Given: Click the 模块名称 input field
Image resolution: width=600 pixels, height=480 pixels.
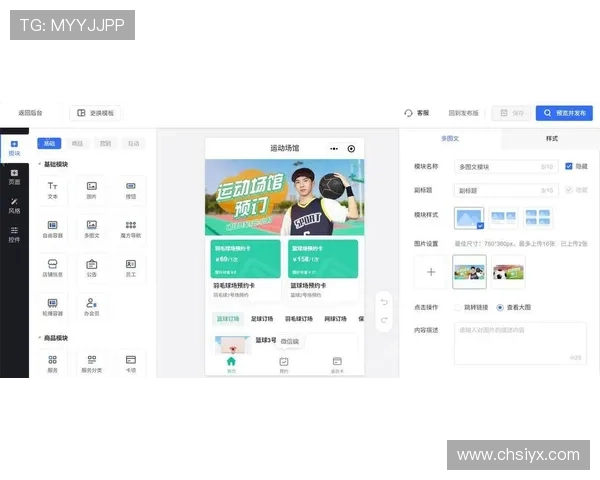Looking at the screenshot, I should coord(506,167).
